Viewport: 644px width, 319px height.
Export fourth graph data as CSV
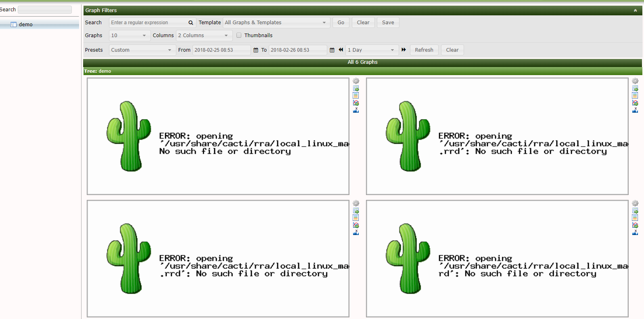tap(635, 211)
